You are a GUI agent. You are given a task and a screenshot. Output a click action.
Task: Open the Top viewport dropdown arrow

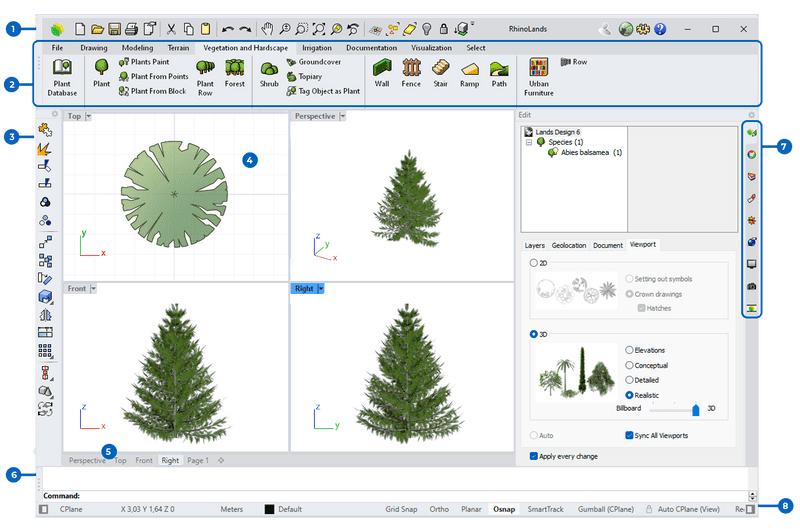coord(89,117)
